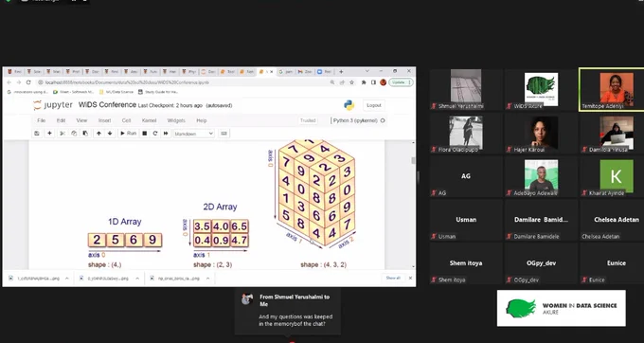Interrupt the kernel with the stop icon
The image size is (644, 343).
tap(144, 133)
